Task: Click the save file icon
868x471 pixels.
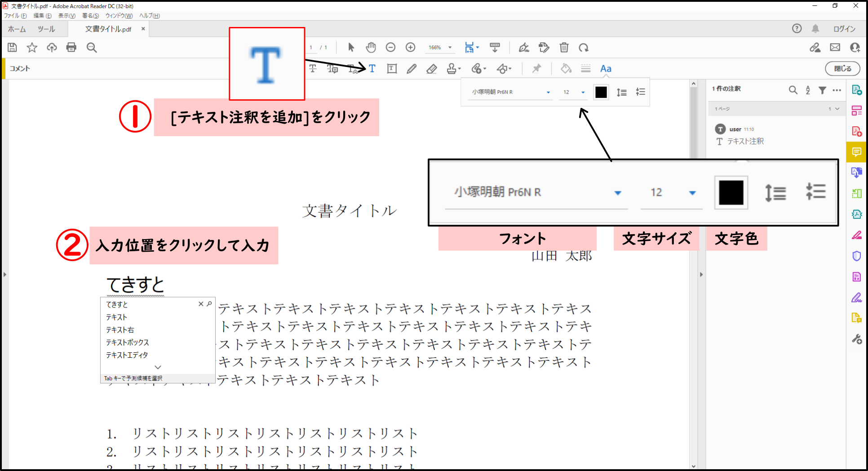Action: [x=12, y=48]
